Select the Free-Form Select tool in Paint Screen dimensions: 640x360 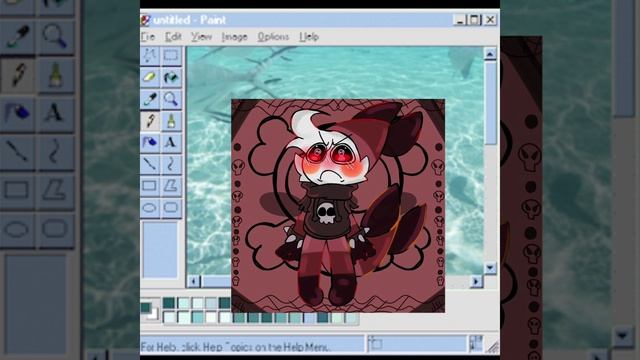(150, 56)
